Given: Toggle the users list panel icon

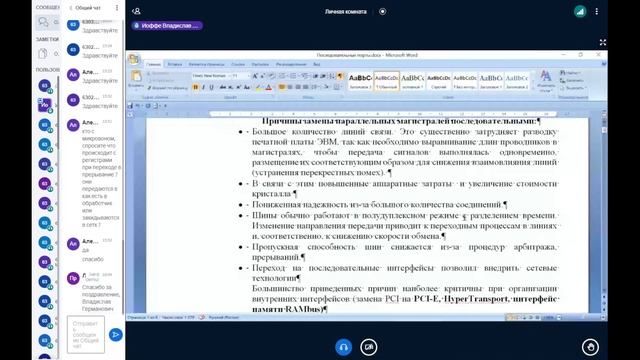Looking at the screenshot, I should click(136, 11).
